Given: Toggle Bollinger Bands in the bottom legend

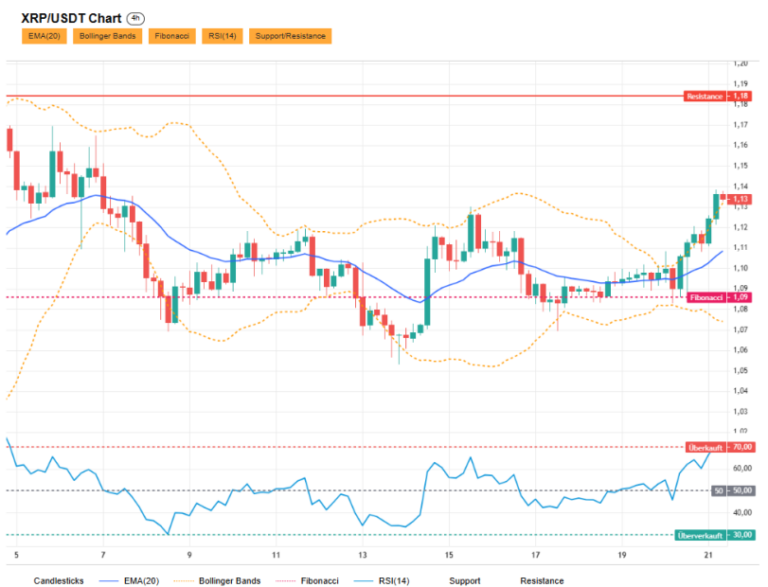Looking at the screenshot, I should pos(230,581).
